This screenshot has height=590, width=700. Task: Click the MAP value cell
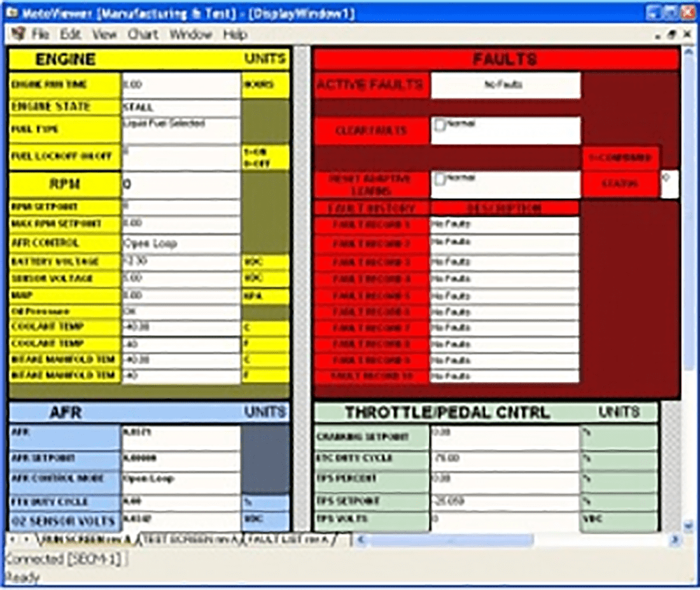point(181,295)
